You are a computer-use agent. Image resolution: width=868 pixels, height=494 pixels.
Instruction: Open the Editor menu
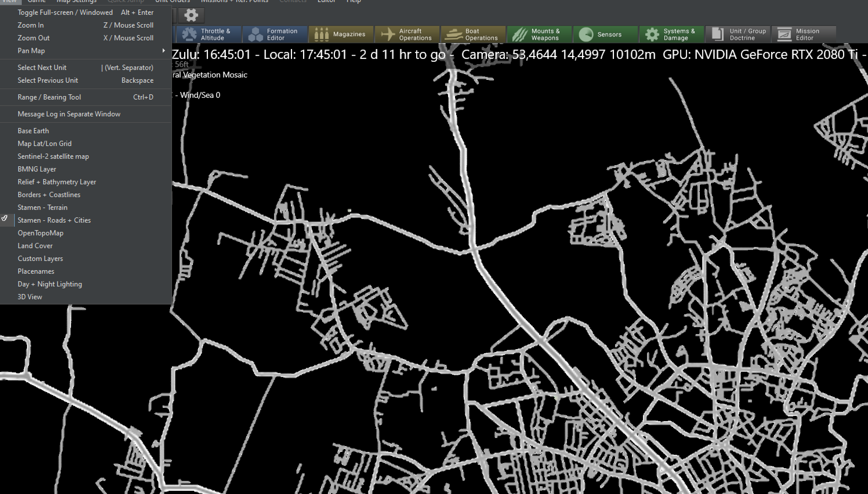pos(326,1)
